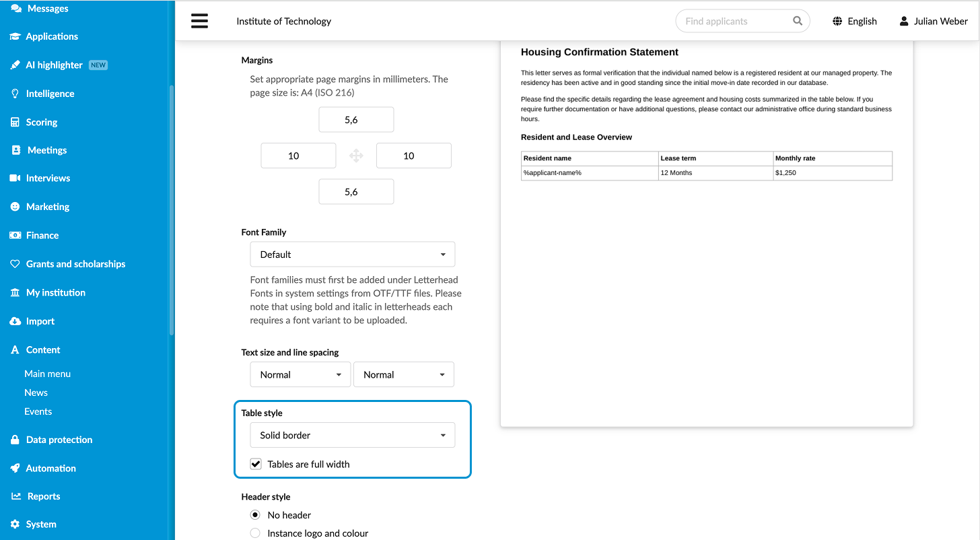Open the Text size dropdown
The image size is (980, 540).
[x=301, y=374]
